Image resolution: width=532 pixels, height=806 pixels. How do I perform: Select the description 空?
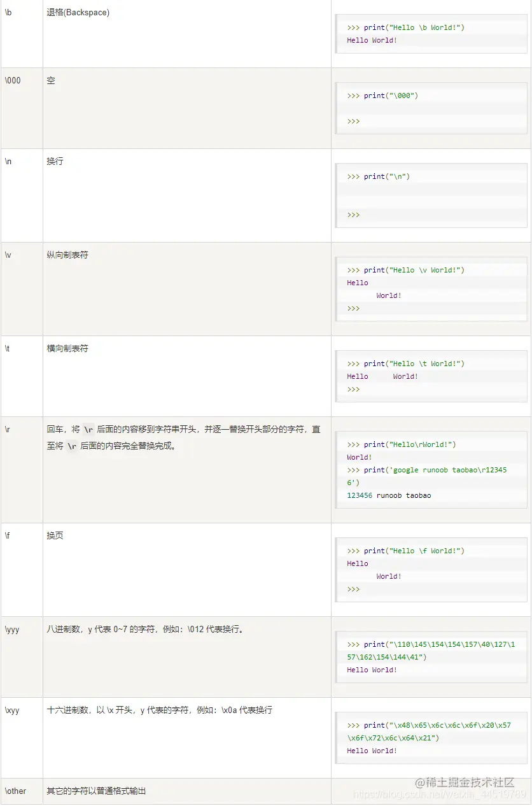tap(51, 81)
